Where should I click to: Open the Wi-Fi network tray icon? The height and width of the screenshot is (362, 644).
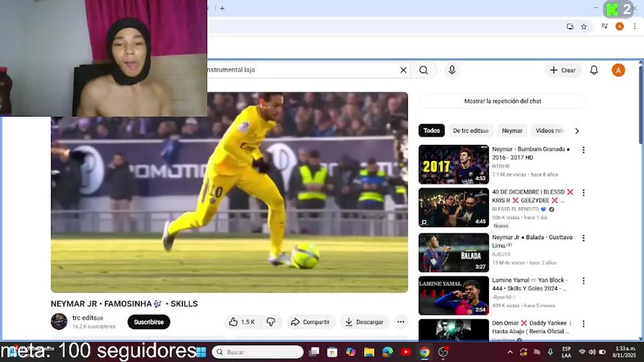(x=583, y=352)
